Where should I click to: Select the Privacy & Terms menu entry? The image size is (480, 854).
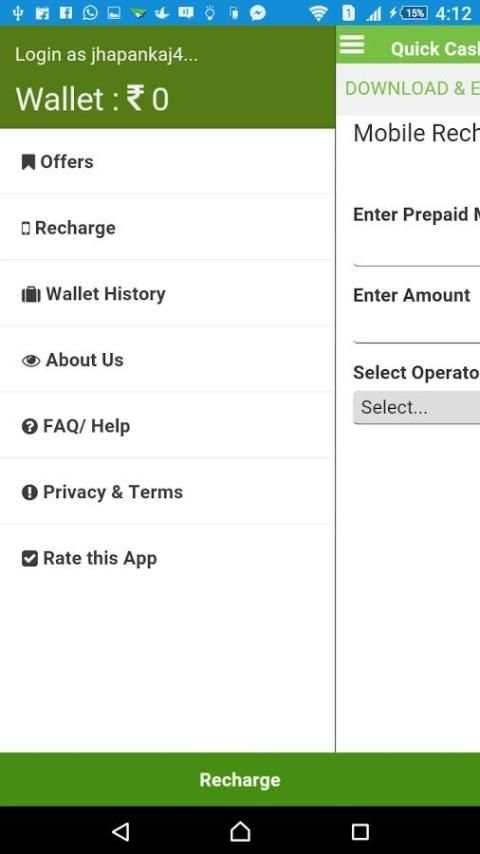[167, 492]
